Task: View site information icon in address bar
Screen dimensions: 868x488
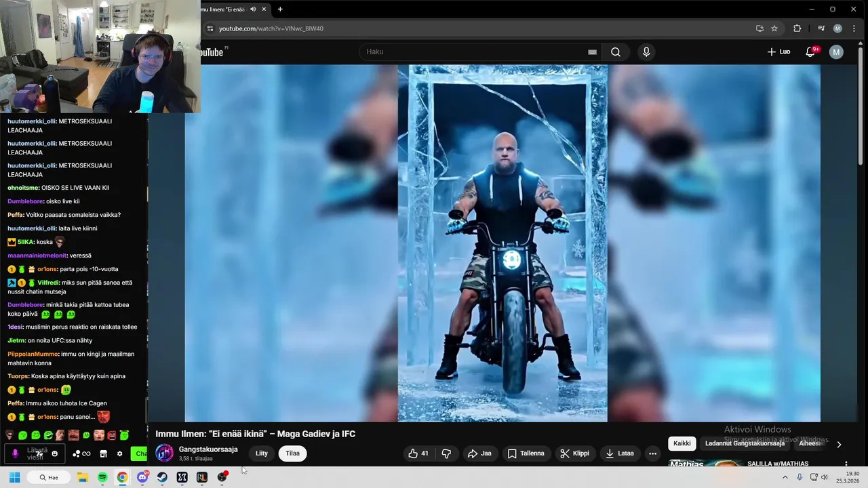Action: tap(210, 28)
